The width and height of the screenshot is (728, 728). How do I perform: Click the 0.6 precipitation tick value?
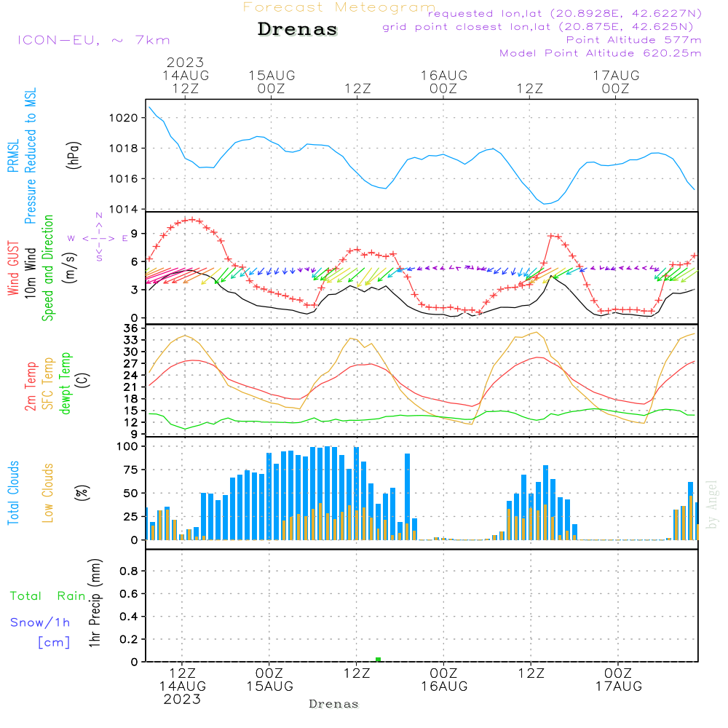pyautogui.click(x=129, y=594)
